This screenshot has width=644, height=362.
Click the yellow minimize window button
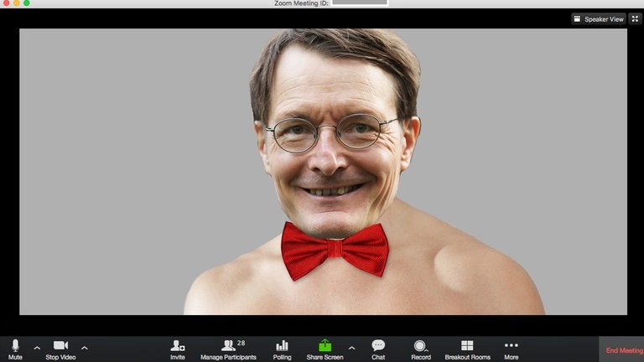(x=17, y=3)
